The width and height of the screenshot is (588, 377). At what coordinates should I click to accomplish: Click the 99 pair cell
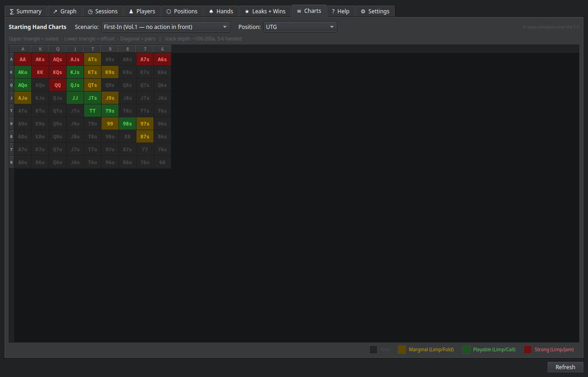(x=110, y=124)
